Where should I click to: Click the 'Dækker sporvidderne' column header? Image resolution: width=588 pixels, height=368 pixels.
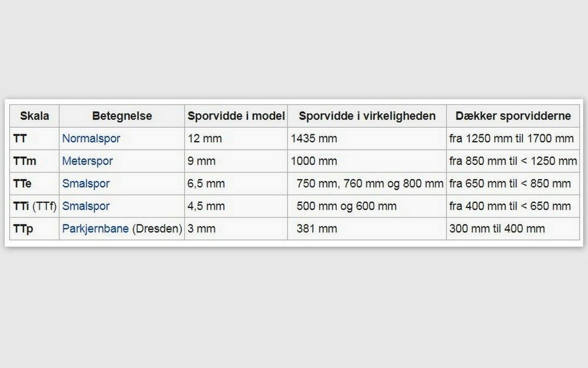[x=513, y=116]
